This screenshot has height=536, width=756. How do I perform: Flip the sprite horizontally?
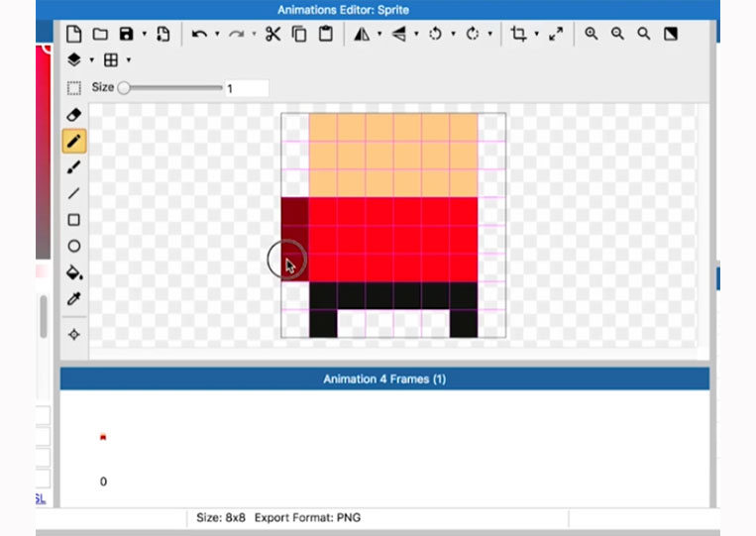pos(362,34)
